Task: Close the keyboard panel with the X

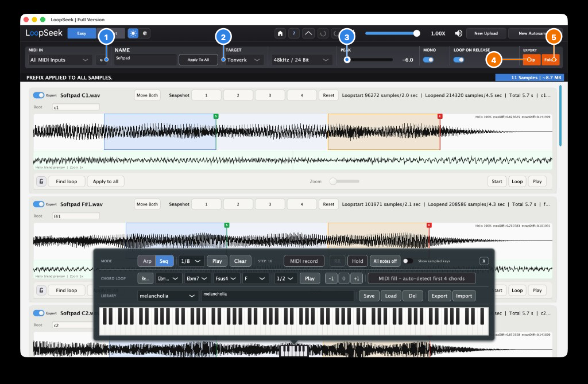Action: (x=483, y=261)
